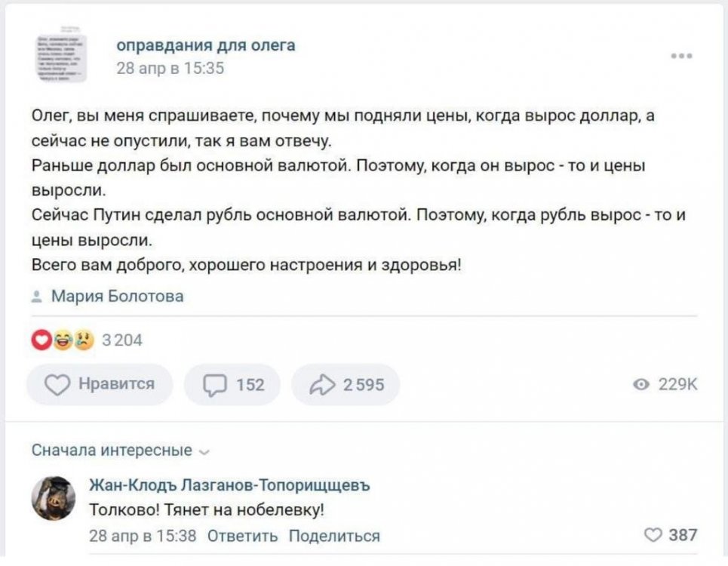Image resolution: width=728 pixels, height=566 pixels.
Task: Click the red heart reaction emoji
Action: 41,340
